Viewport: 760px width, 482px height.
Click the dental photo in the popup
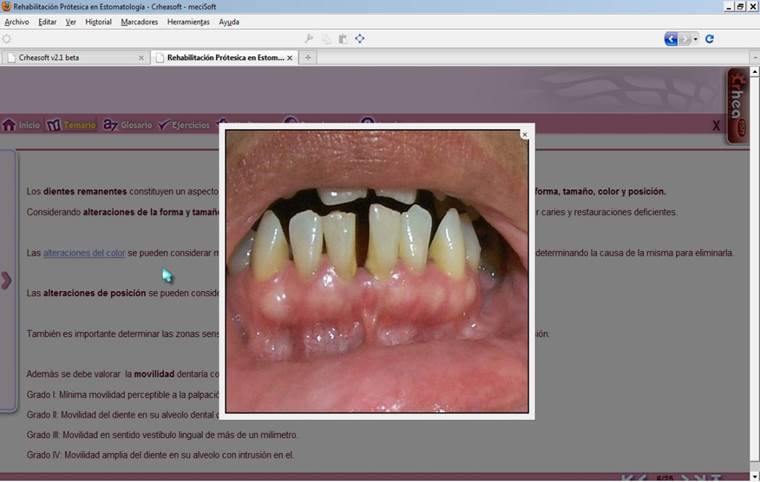[x=376, y=270]
